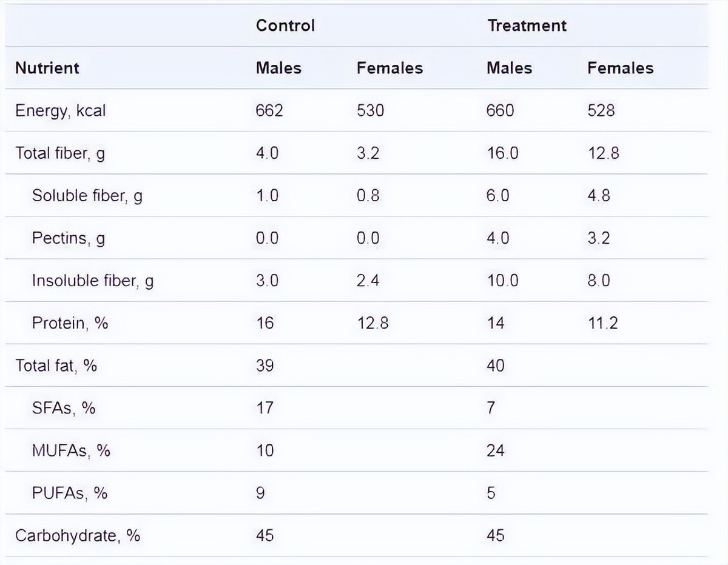Select the Soluble fiber, g row label
Screen dimensions: 728x565
87,195
